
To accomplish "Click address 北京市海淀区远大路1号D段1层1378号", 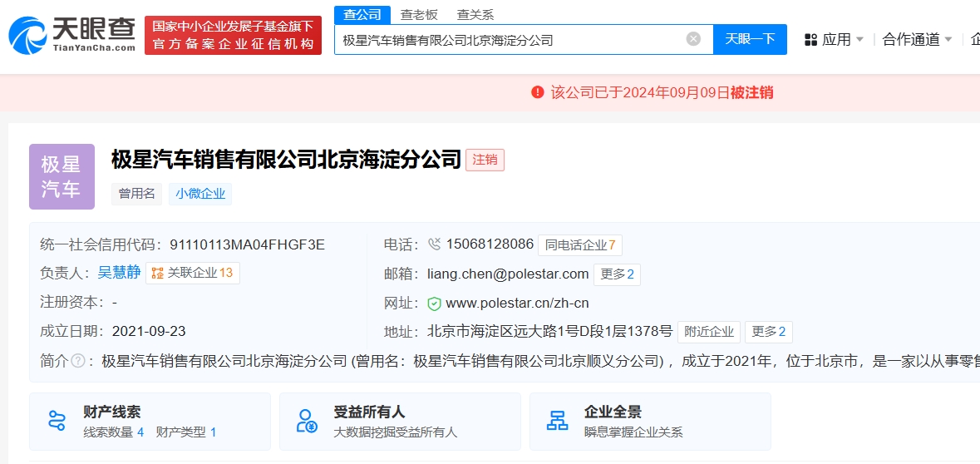I will coord(550,332).
